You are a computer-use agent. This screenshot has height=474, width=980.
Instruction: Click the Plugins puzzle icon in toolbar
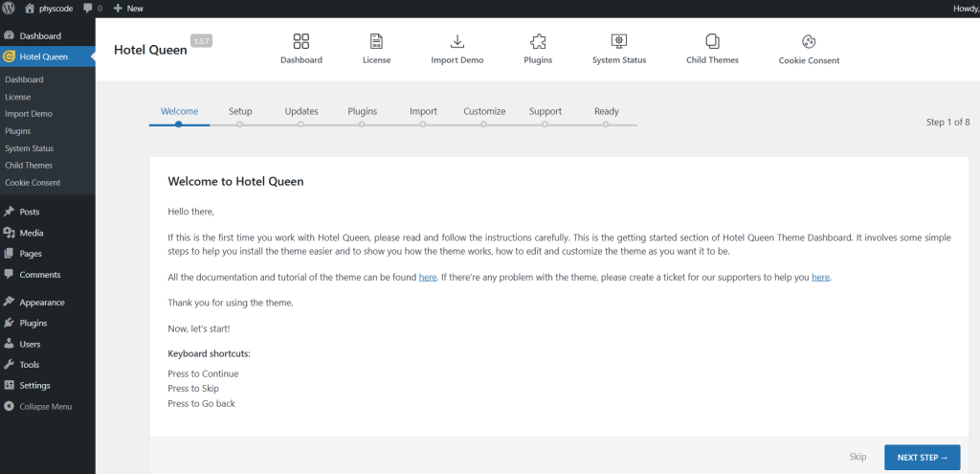point(538,41)
